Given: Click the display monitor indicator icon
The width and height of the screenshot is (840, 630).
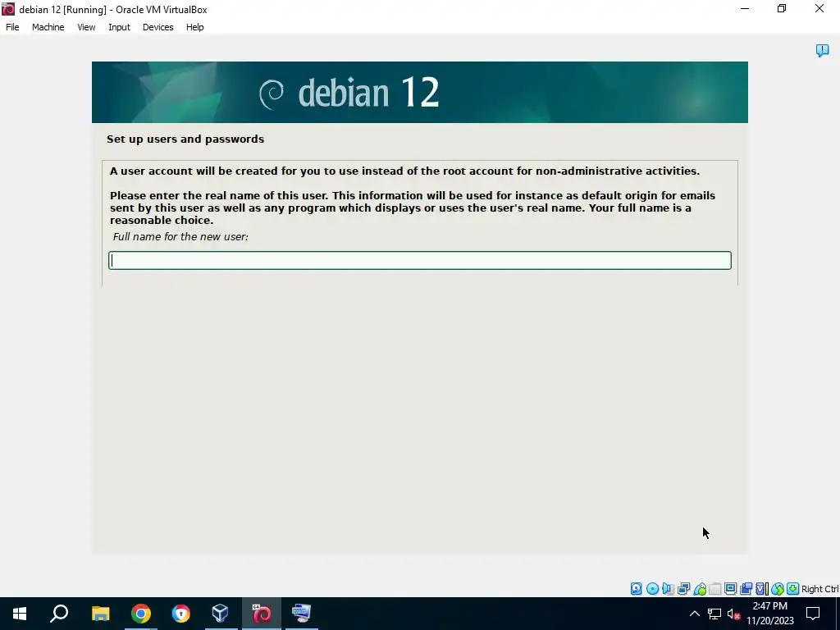Looking at the screenshot, I should point(730,589).
